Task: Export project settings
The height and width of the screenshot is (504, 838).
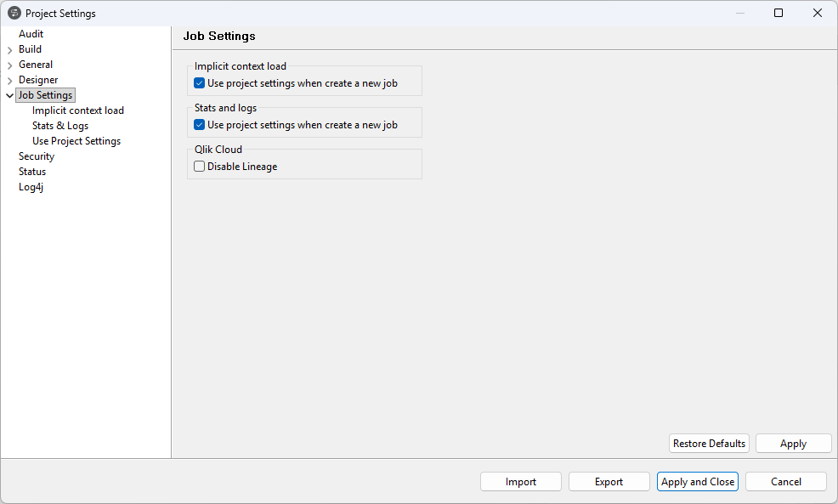Action: [609, 481]
